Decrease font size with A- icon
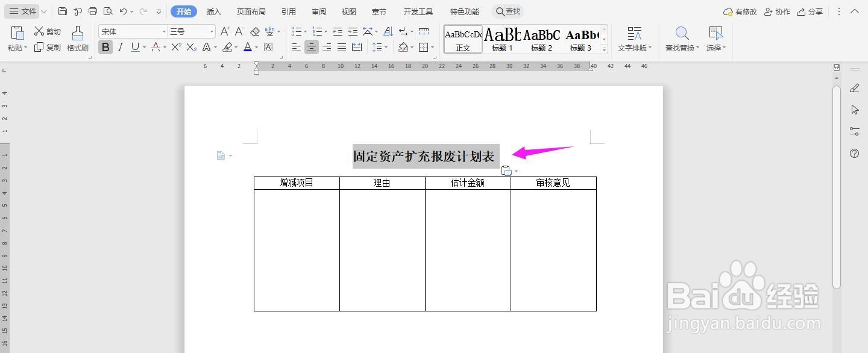 click(x=239, y=31)
